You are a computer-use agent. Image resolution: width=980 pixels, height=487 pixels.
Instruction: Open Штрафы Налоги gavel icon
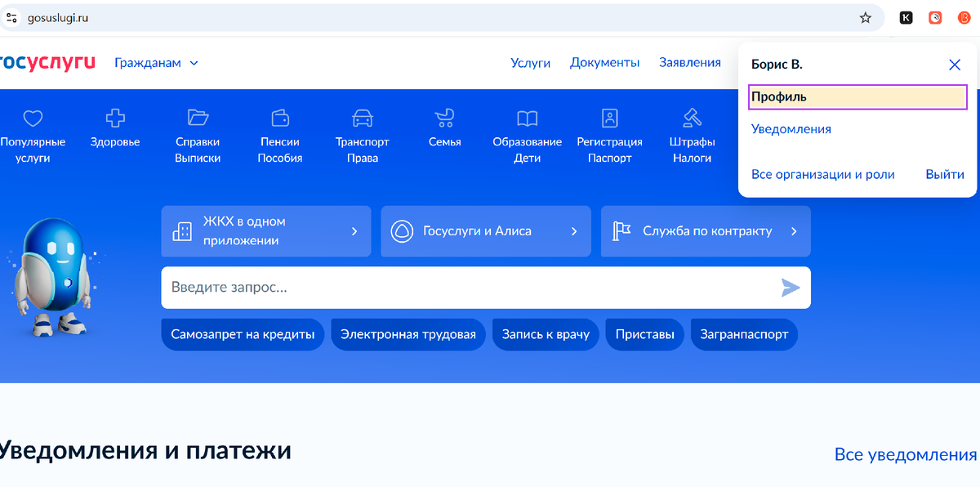pos(693,118)
